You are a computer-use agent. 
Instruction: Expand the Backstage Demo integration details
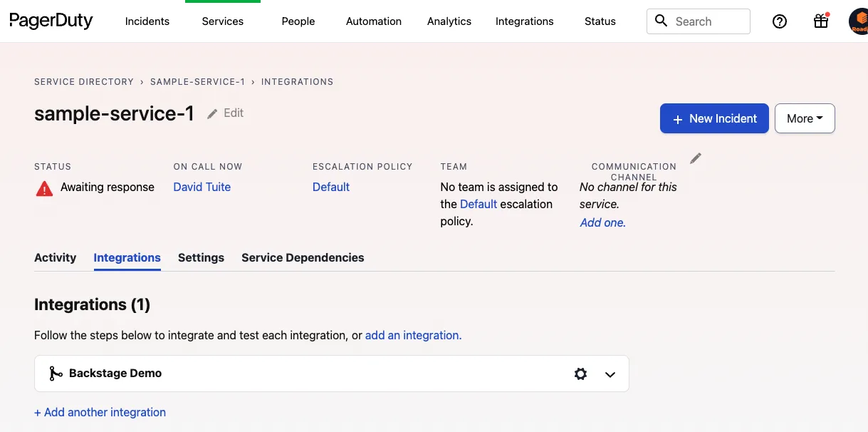click(610, 374)
